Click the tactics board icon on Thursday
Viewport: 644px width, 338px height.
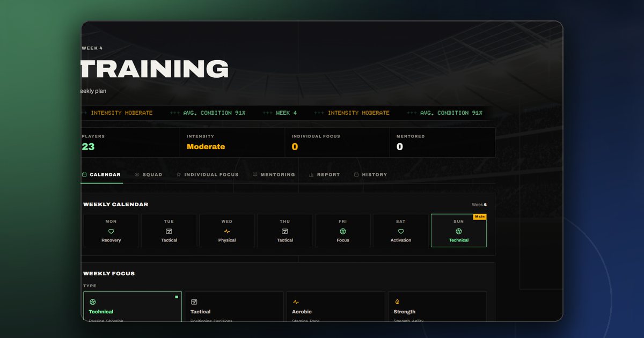point(285,231)
